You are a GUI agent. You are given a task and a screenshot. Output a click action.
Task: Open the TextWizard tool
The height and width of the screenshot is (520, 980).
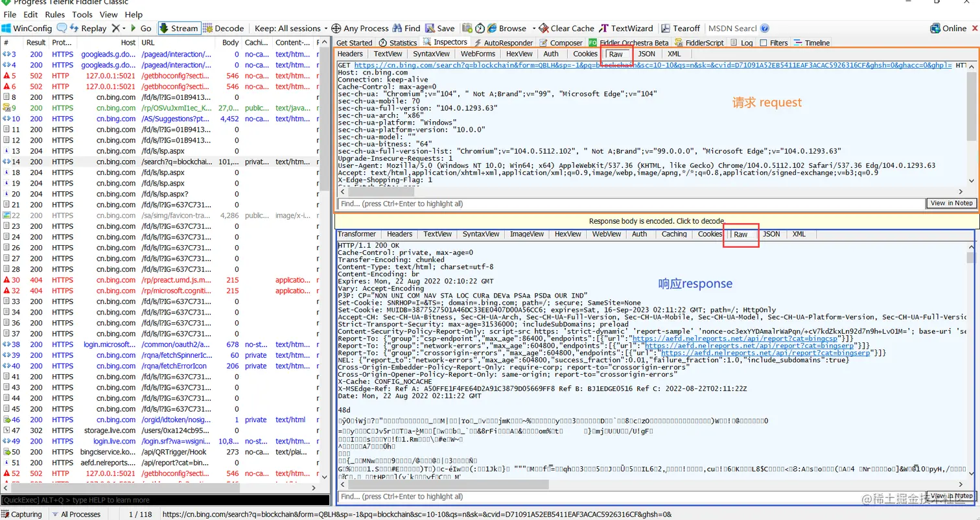[626, 29]
